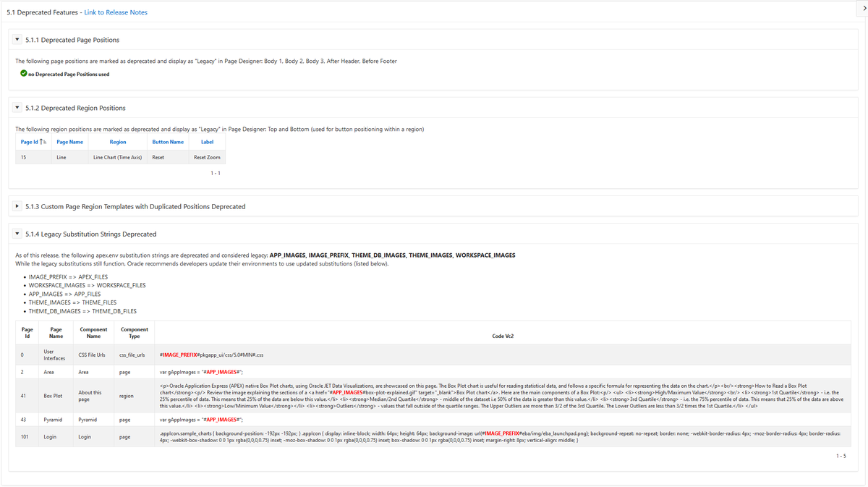Click the Box Plot description code cell
The width and height of the screenshot is (868, 487).
click(x=503, y=396)
